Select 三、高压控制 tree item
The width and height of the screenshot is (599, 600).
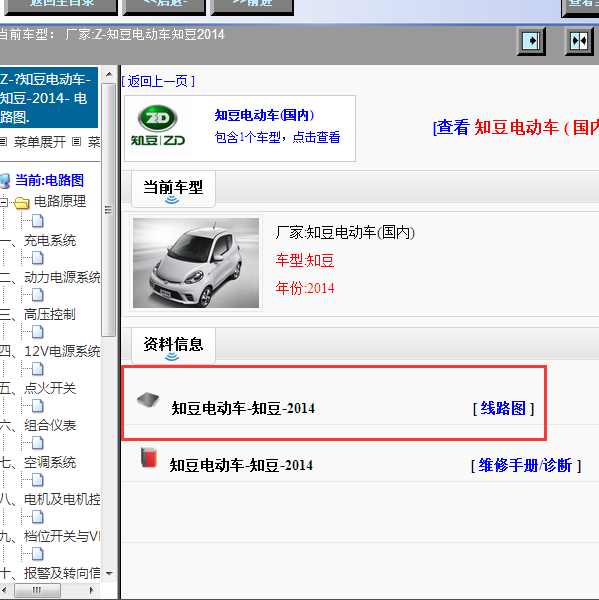38,315
